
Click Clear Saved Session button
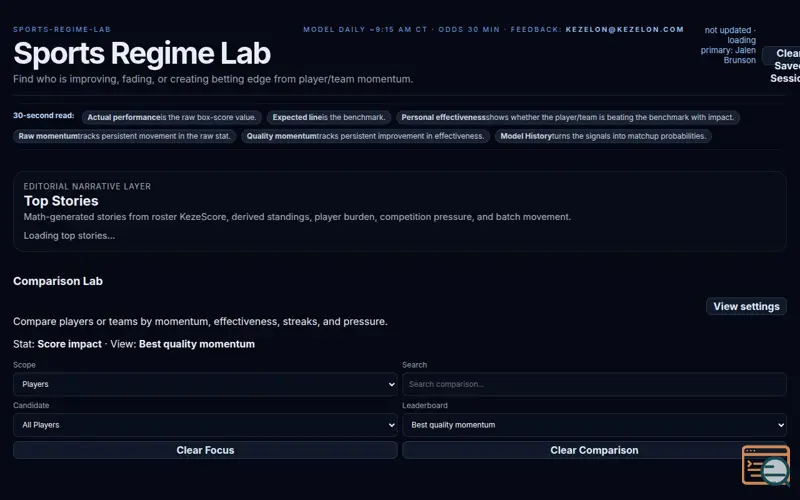[x=783, y=65]
